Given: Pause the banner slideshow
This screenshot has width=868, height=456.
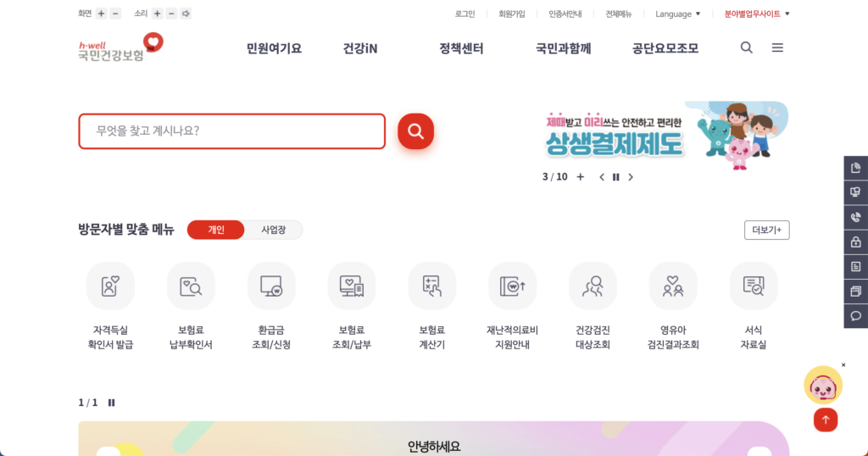Looking at the screenshot, I should [x=616, y=177].
